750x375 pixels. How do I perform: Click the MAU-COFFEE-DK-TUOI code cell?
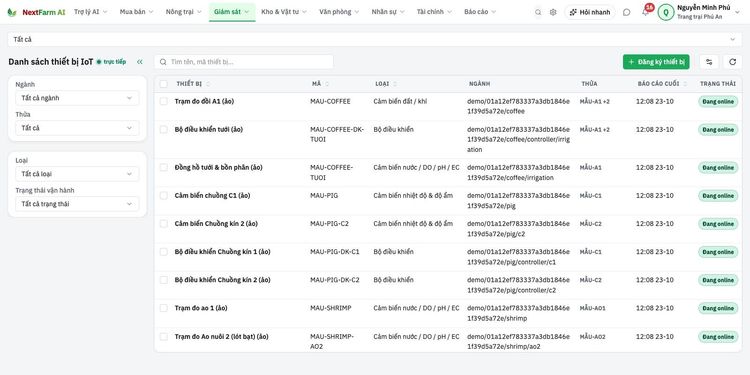[x=337, y=134]
